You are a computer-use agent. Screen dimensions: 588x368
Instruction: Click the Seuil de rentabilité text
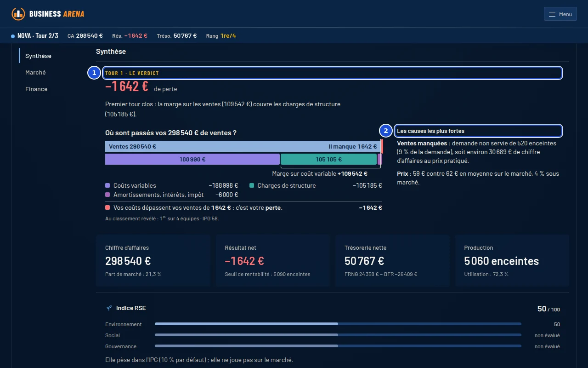(x=267, y=274)
